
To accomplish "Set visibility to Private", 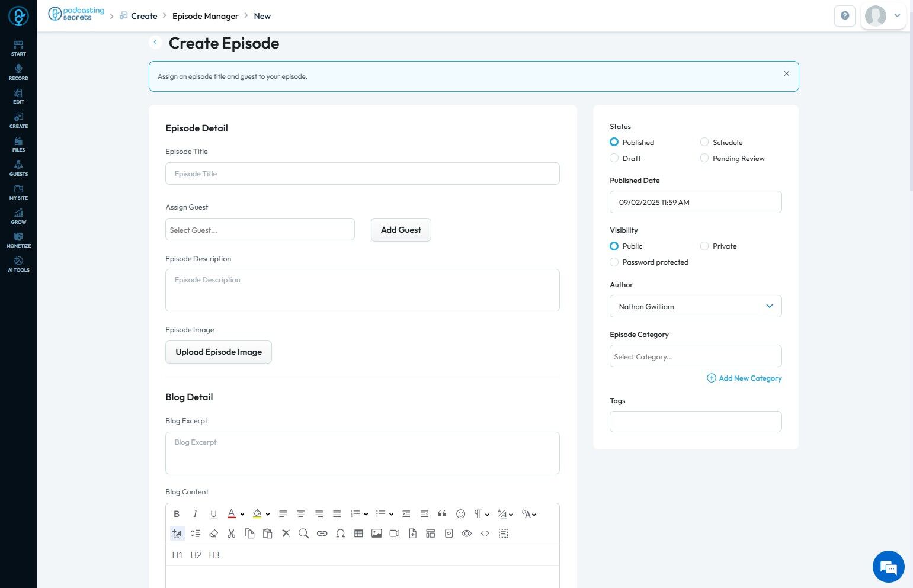I will [x=704, y=246].
